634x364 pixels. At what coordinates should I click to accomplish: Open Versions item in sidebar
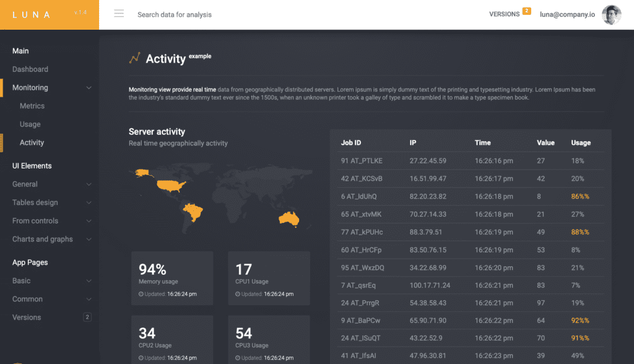27,318
